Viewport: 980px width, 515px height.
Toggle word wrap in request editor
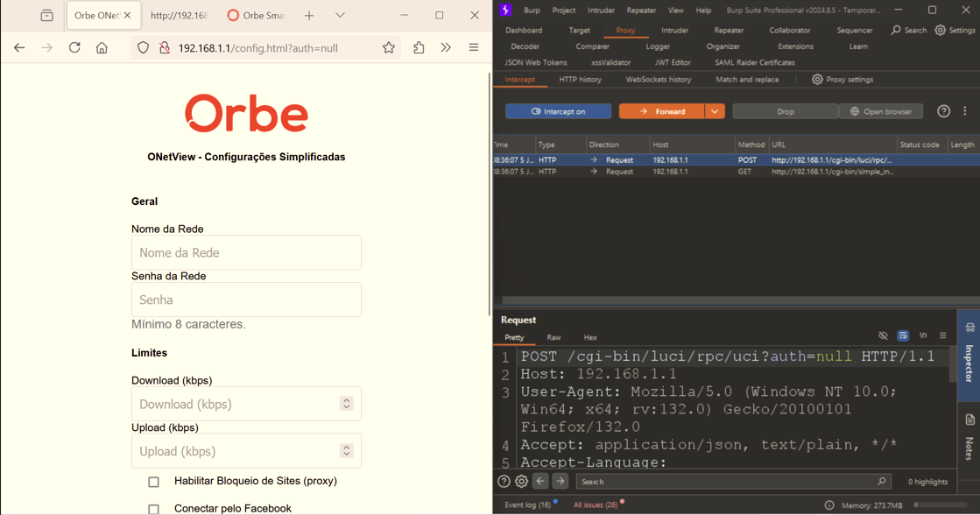tap(903, 335)
